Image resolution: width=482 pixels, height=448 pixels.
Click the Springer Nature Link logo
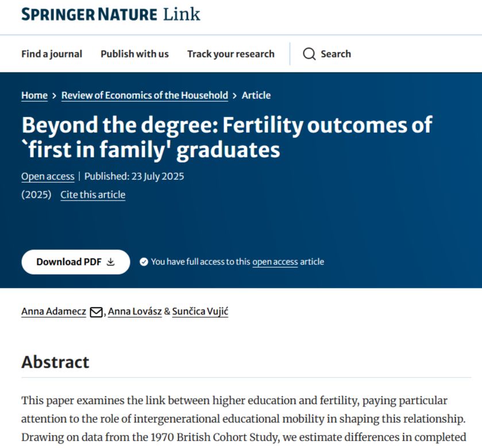click(x=111, y=14)
